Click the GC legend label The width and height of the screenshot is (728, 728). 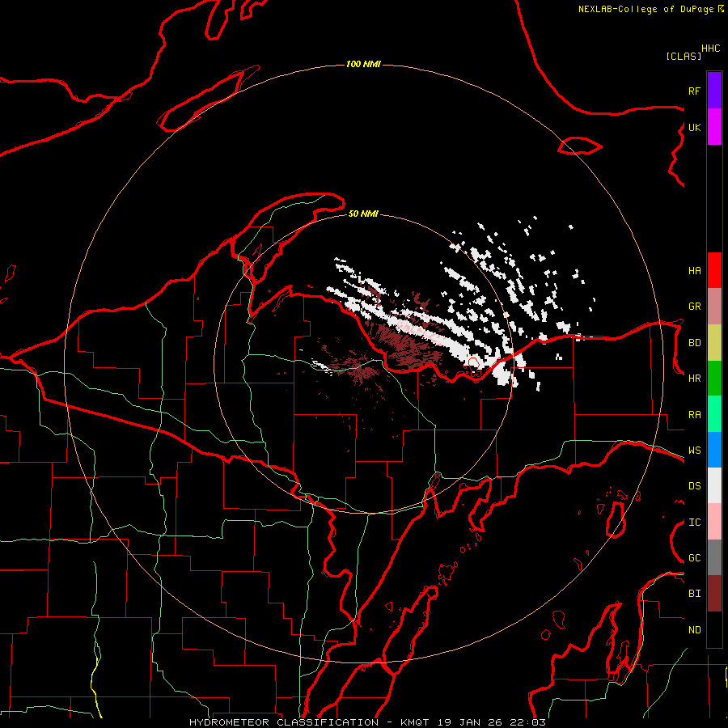point(694,558)
